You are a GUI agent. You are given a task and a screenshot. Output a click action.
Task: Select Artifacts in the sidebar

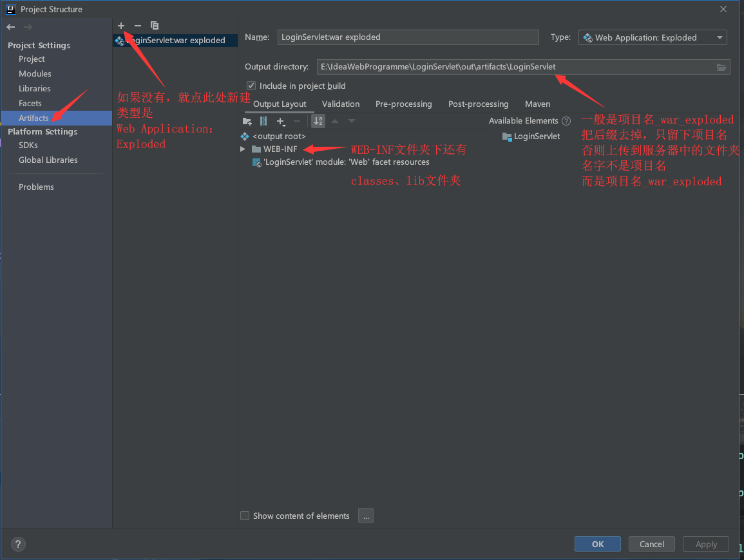57,118
